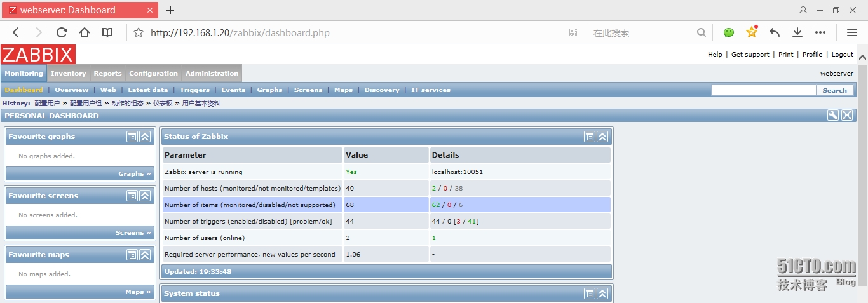Image resolution: width=868 pixels, height=303 pixels.
Task: Open System status widget menu icon
Action: [x=590, y=293]
